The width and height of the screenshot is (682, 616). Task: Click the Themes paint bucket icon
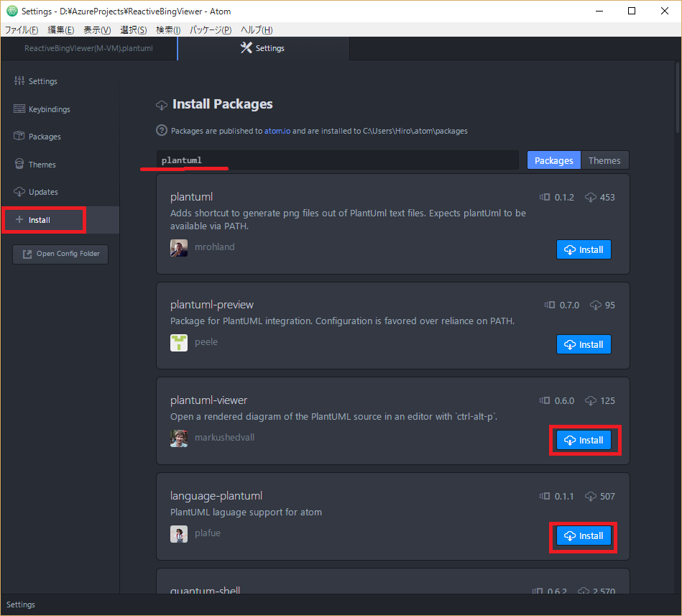pyautogui.click(x=19, y=164)
